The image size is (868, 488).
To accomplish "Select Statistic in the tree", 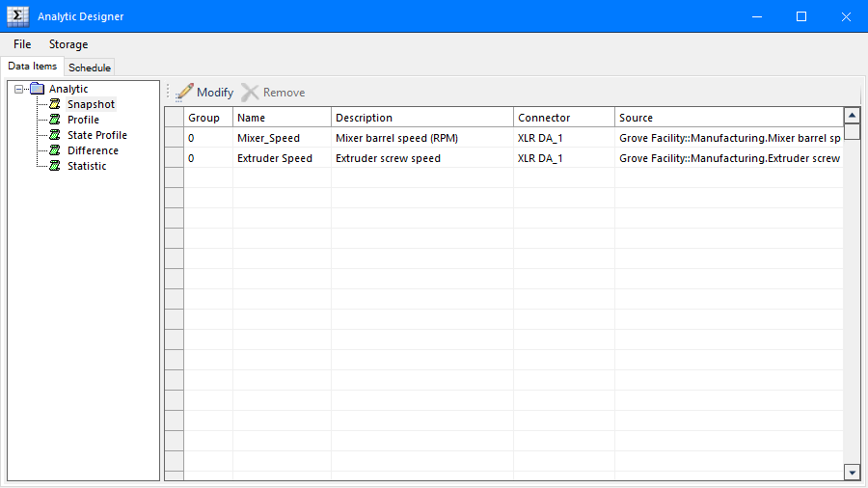I will pos(87,166).
